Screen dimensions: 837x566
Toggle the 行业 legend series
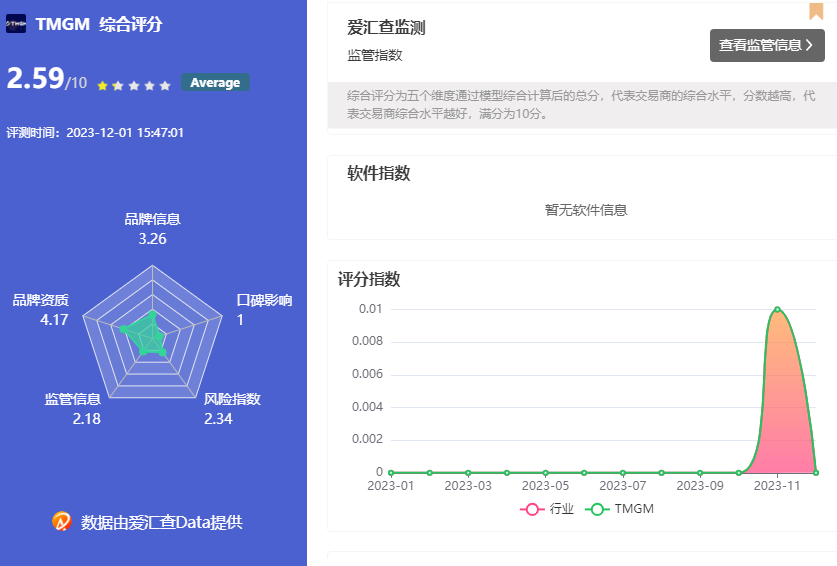tap(547, 509)
